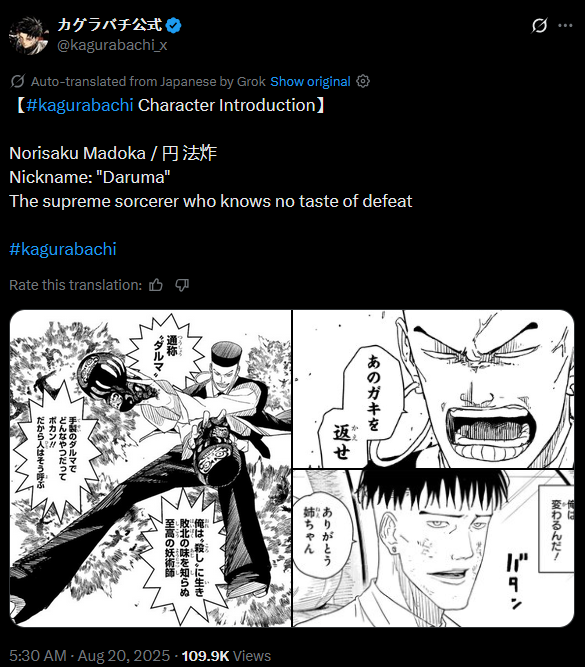Viewport: 585px width, 667px height.
Task: Open the カグラバチ公式 display name
Action: (x=110, y=25)
